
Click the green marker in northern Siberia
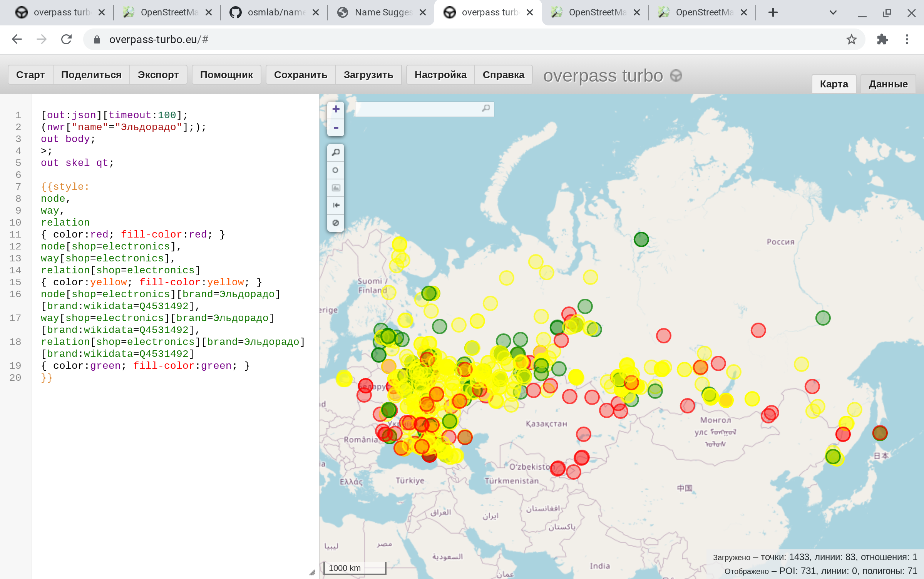click(x=641, y=239)
